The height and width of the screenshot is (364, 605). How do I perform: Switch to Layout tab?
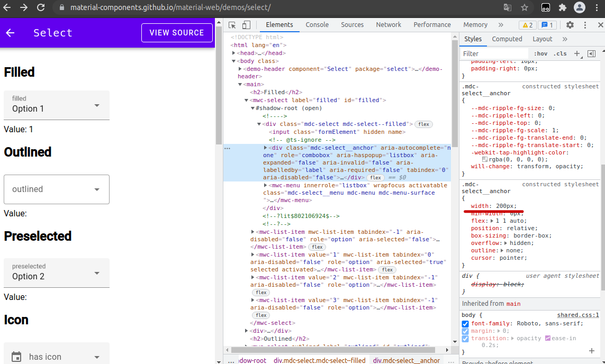543,39
